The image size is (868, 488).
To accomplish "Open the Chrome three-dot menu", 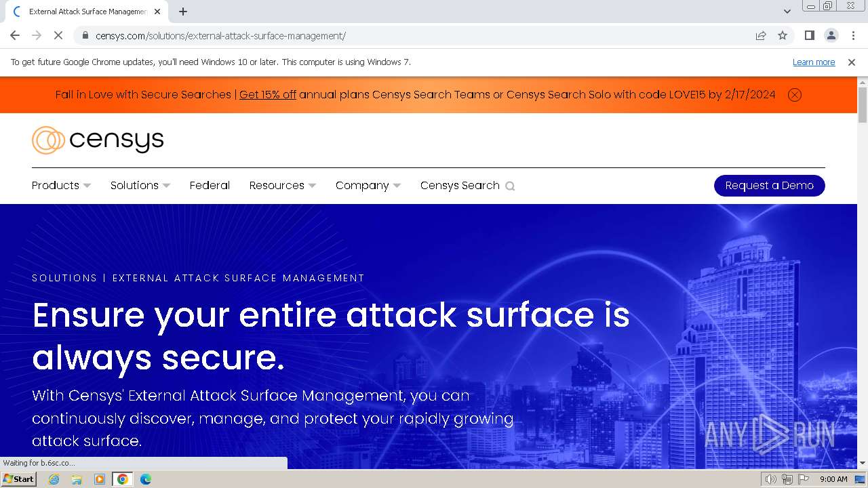I will [x=852, y=35].
